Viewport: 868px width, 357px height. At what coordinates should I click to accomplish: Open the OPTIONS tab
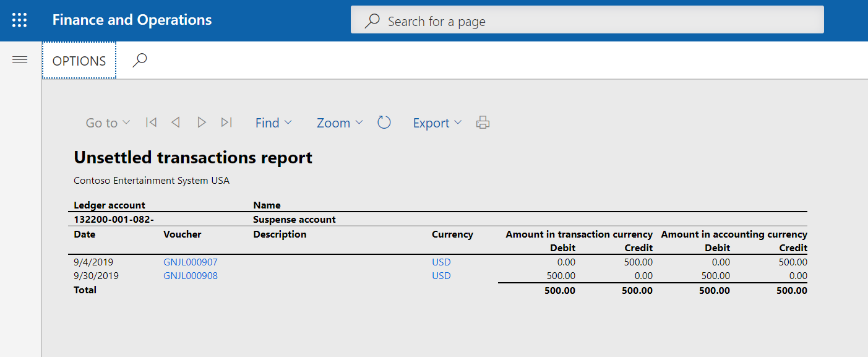pos(79,61)
